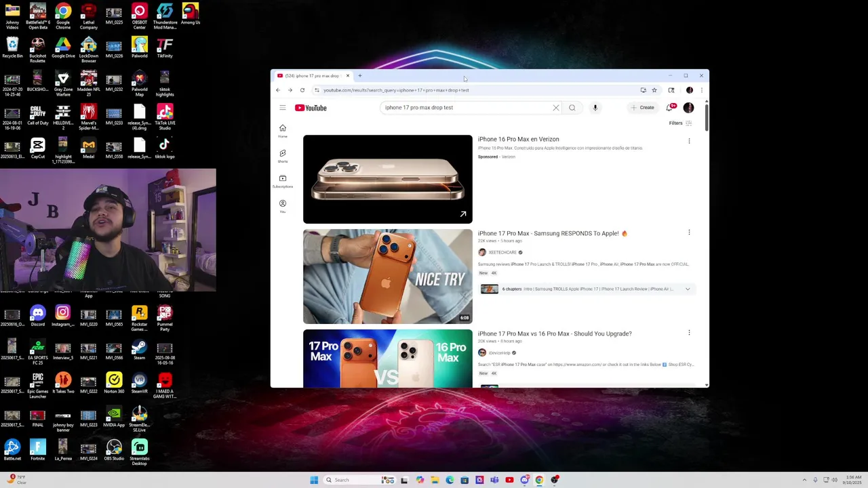
Task: Reload the Chrome page
Action: (302, 90)
